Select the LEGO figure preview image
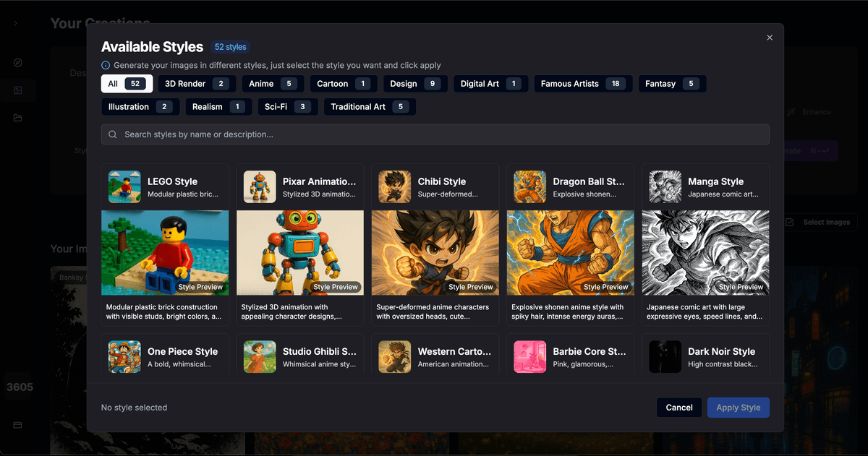The width and height of the screenshot is (868, 456). click(x=165, y=252)
